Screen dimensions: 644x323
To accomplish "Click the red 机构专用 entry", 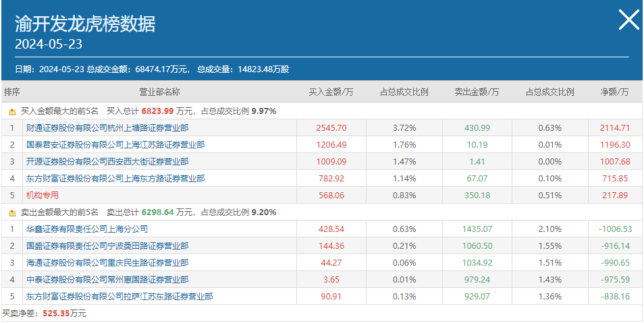I will point(43,196).
